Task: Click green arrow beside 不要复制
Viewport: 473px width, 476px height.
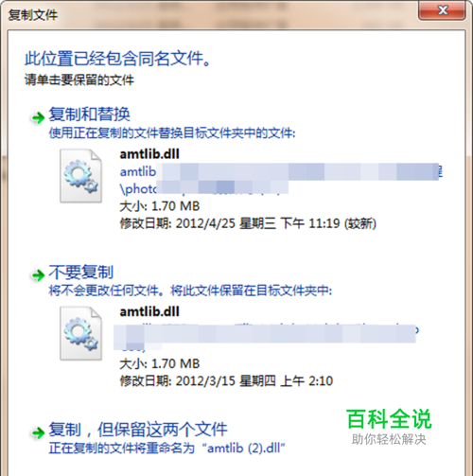Action: [38, 275]
